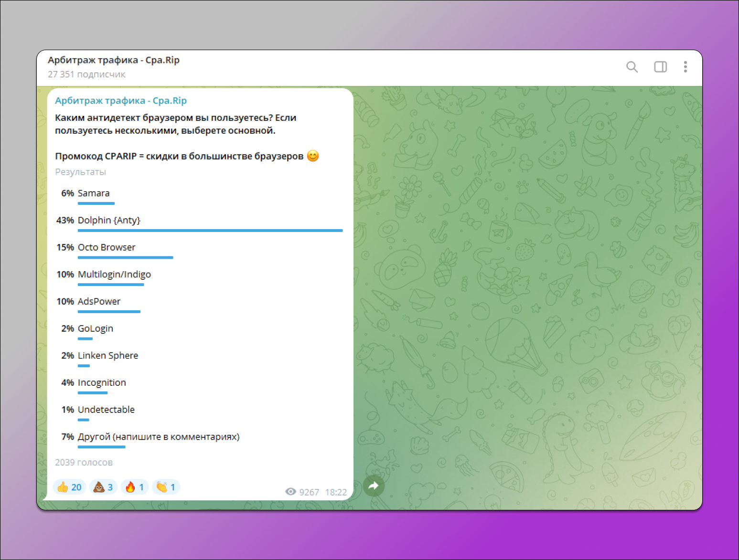Select the Octo Browser poll option
This screenshot has height=560, width=739.
(x=107, y=247)
